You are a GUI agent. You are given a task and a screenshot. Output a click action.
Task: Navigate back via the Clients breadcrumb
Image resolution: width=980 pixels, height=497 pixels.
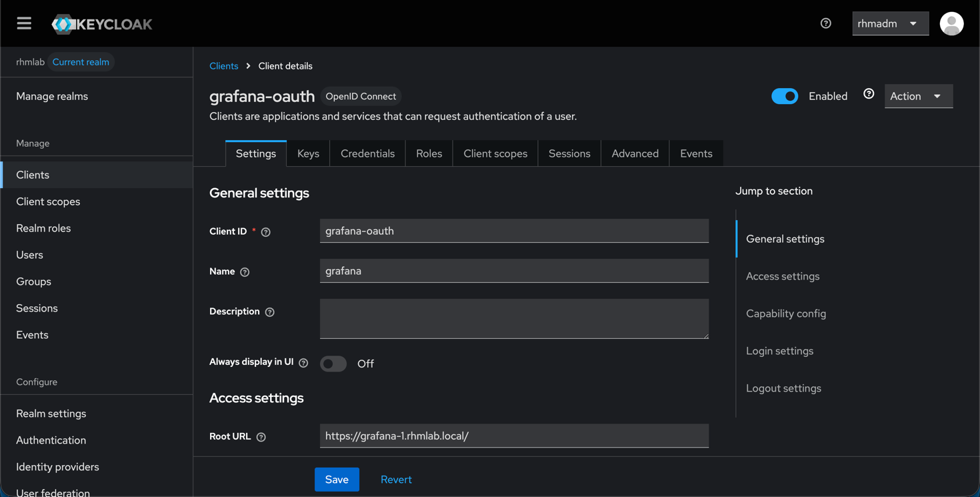point(223,65)
